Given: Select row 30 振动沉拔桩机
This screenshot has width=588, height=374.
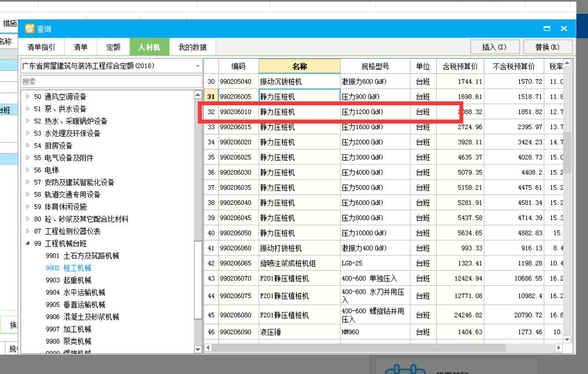Looking at the screenshot, I should click(384, 81).
